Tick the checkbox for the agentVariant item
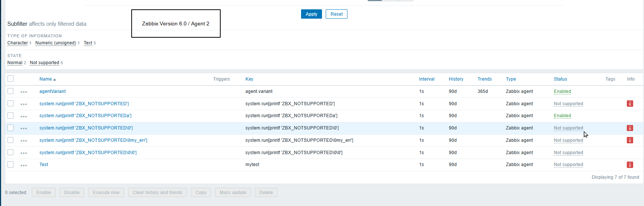The width and height of the screenshot is (644, 206). pos(10,91)
